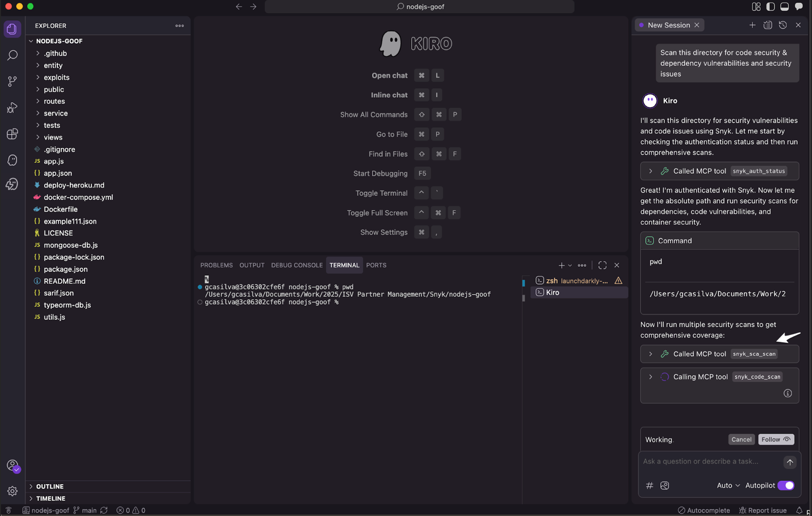Go back with the navigation arrow

coord(238,7)
